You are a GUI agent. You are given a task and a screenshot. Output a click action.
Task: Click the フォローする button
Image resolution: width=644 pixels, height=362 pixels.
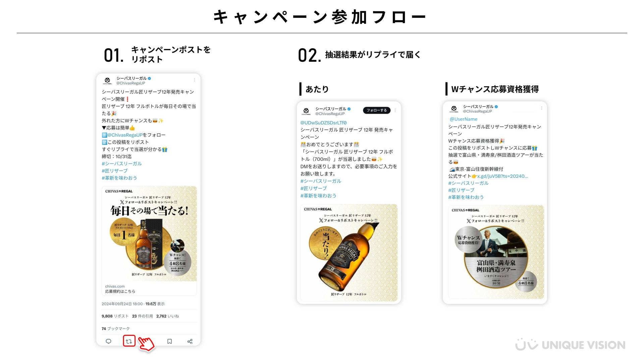[377, 110]
